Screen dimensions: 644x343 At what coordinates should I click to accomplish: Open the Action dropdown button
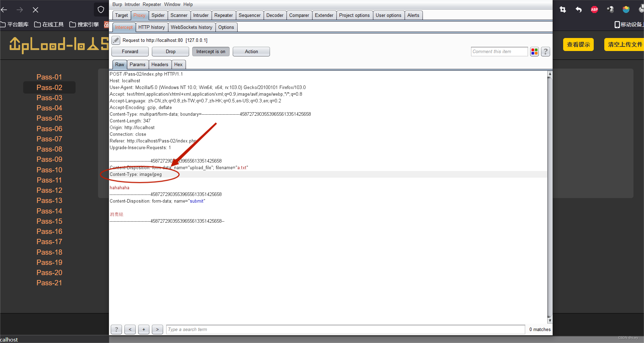(x=251, y=52)
